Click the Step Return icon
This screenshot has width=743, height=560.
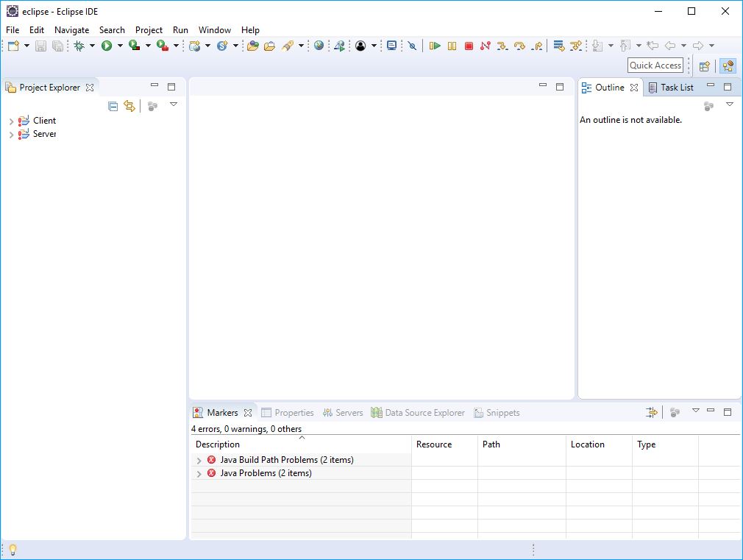click(537, 46)
